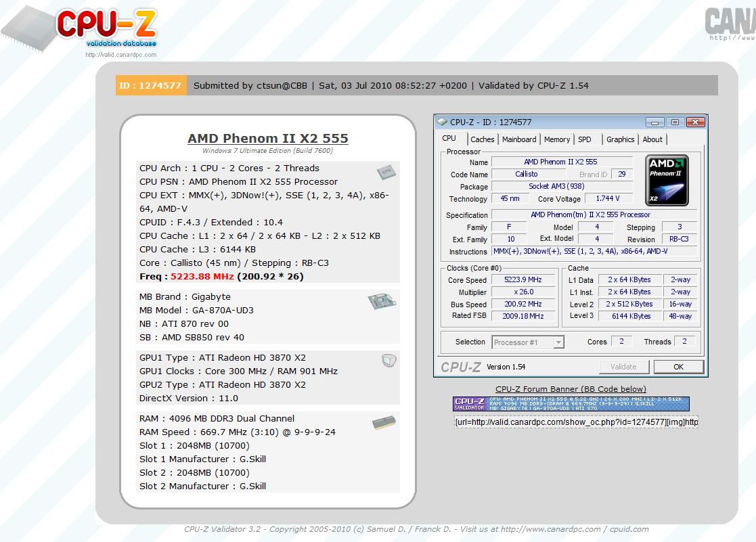Click the valid.canardpc.com URL under logo
The height and width of the screenshot is (542, 756).
(x=121, y=55)
